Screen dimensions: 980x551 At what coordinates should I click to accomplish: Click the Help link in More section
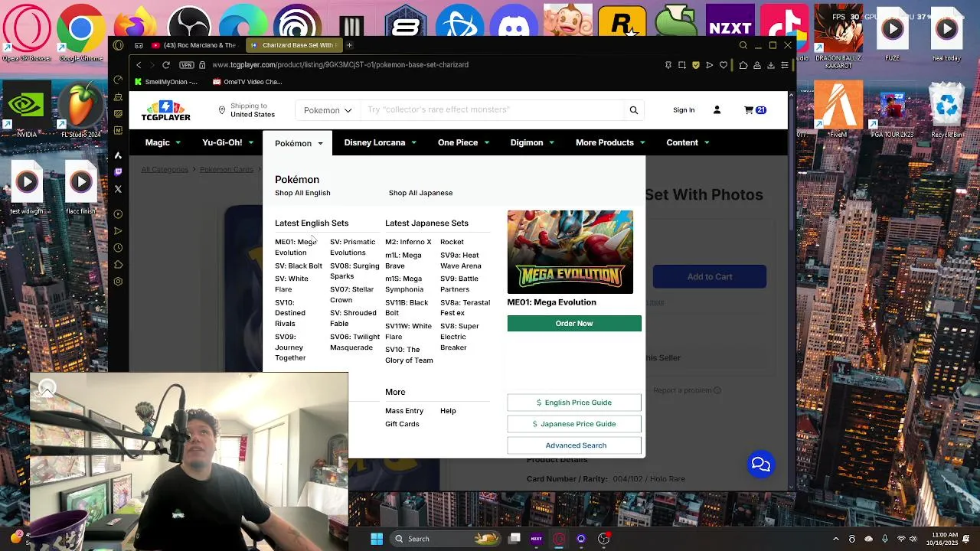click(x=448, y=411)
